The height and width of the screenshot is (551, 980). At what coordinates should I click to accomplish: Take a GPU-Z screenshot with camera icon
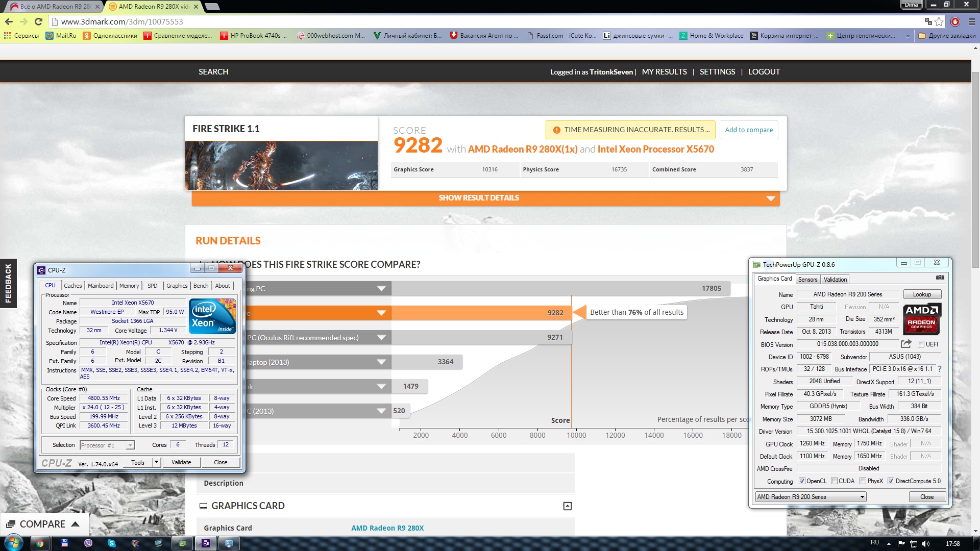click(x=940, y=278)
